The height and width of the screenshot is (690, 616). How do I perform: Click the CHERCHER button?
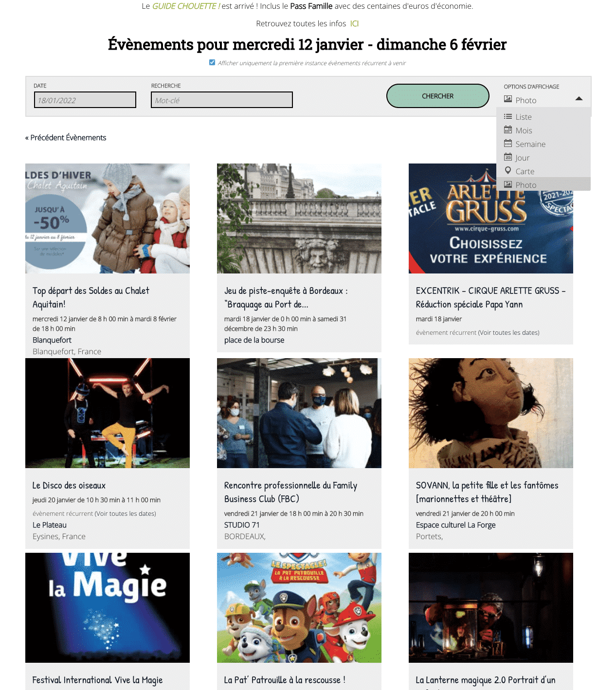pyautogui.click(x=438, y=96)
